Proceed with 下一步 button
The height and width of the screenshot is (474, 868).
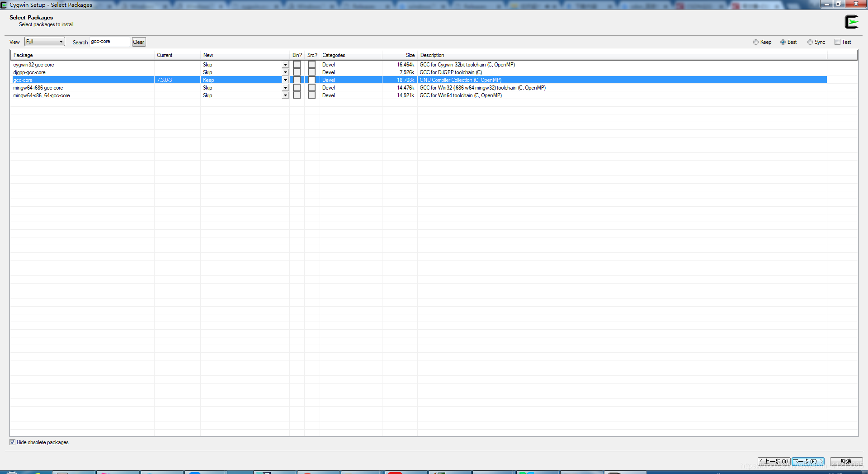point(808,461)
